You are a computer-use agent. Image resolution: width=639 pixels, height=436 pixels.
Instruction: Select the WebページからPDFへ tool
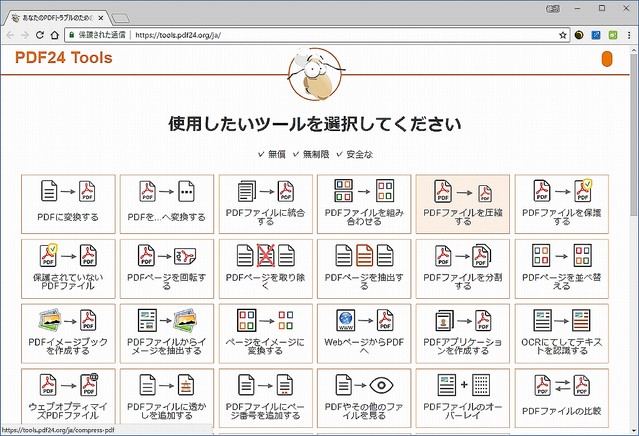(363, 334)
